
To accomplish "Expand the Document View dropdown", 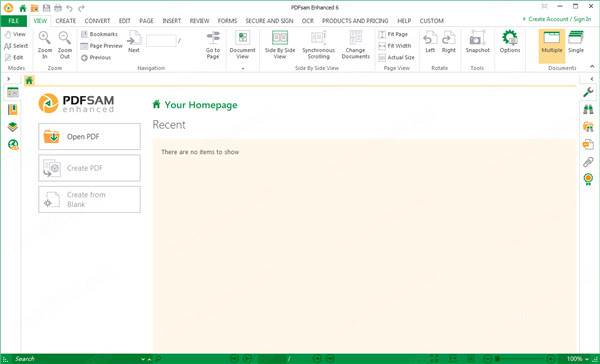I will tap(243, 69).
